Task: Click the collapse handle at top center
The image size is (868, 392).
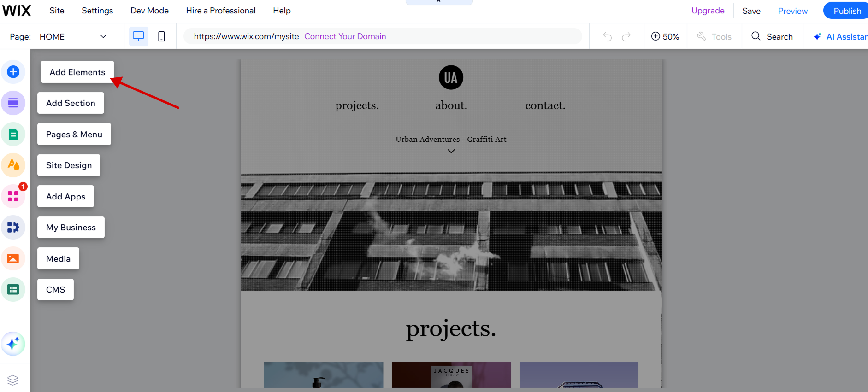Action: (x=439, y=2)
